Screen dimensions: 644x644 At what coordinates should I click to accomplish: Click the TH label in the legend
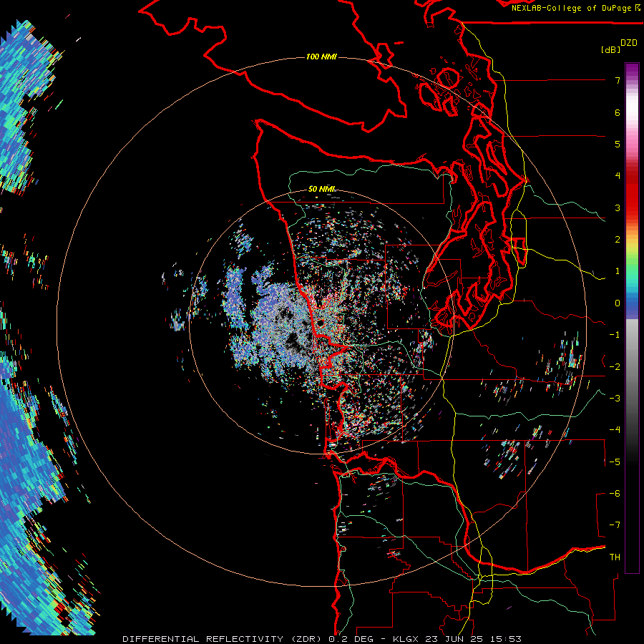click(615, 557)
